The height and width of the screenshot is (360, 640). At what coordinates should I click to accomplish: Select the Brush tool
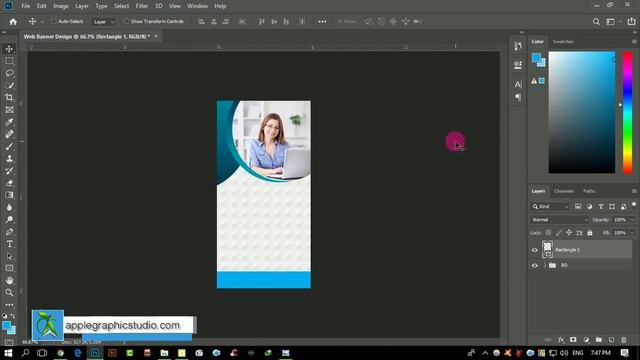click(x=9, y=147)
